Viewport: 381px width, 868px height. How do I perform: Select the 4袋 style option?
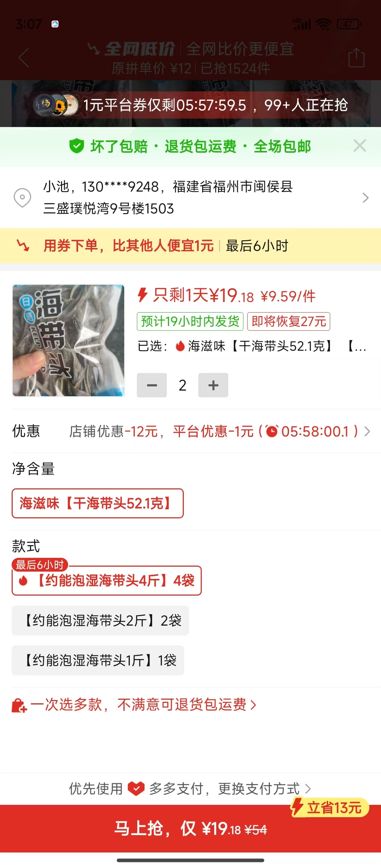[x=107, y=580]
